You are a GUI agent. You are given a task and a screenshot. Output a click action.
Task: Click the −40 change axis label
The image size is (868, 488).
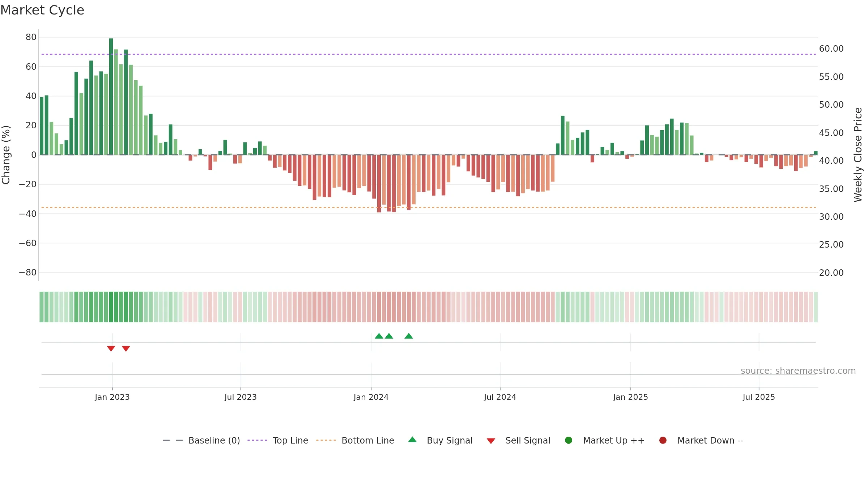coord(28,214)
